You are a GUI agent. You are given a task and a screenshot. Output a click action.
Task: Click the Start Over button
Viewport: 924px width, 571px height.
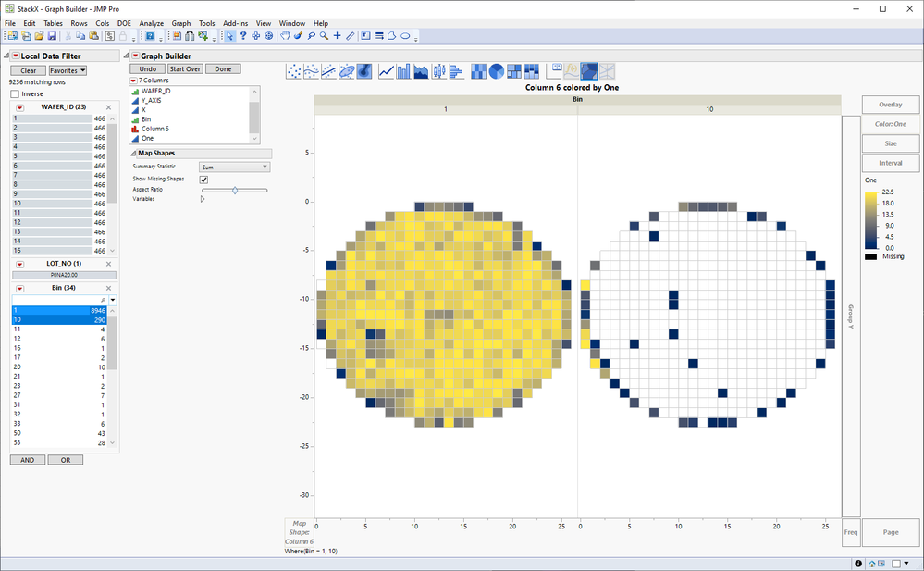tap(185, 69)
